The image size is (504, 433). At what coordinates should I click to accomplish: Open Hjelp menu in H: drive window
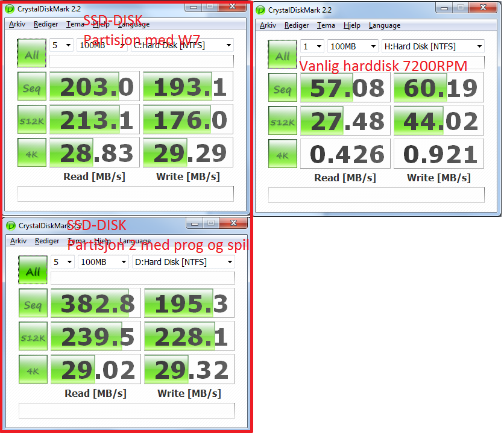(x=351, y=25)
